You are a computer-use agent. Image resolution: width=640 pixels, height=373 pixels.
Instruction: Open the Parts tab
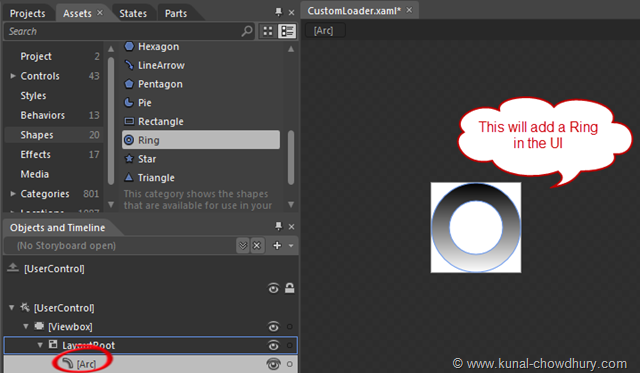pos(176,13)
